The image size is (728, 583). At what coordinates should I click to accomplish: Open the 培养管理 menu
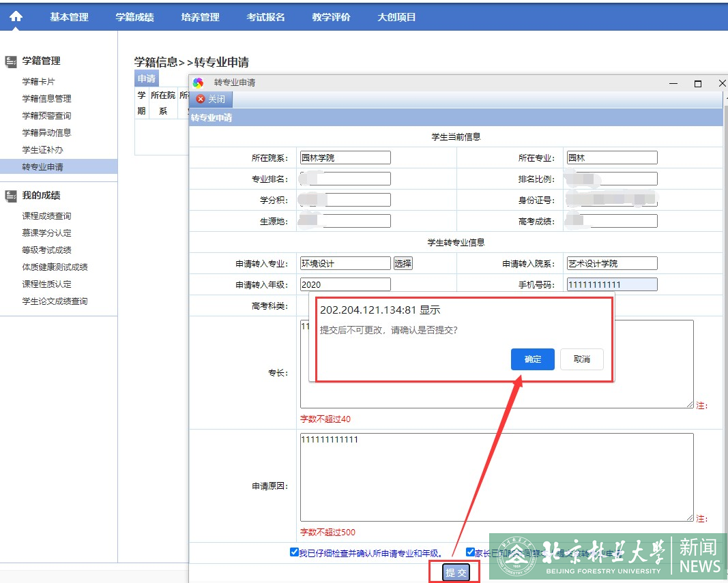coord(200,17)
